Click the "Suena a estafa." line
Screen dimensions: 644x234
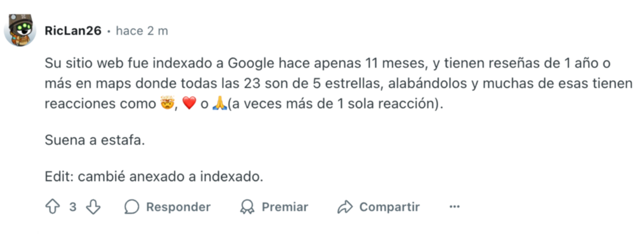tap(95, 140)
